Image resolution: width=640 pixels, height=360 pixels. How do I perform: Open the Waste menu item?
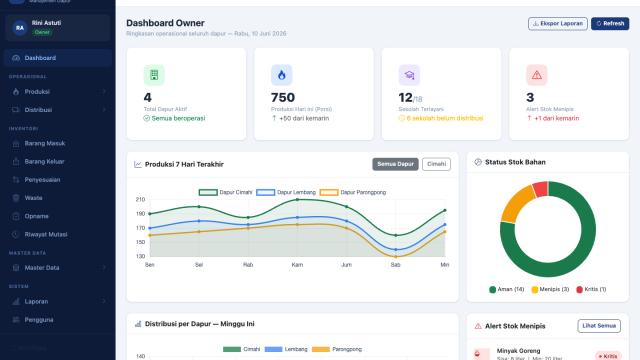(58, 198)
